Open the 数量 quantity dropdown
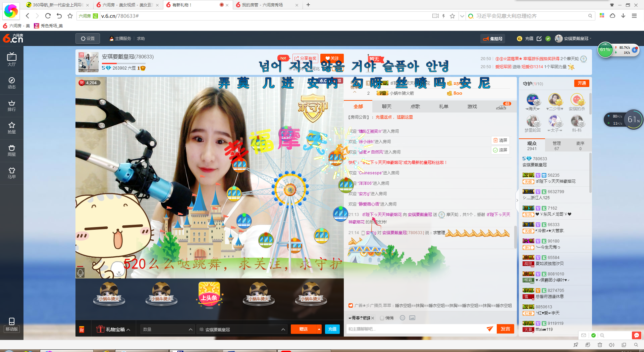Screen dimensions: 644x352 pos(168,329)
